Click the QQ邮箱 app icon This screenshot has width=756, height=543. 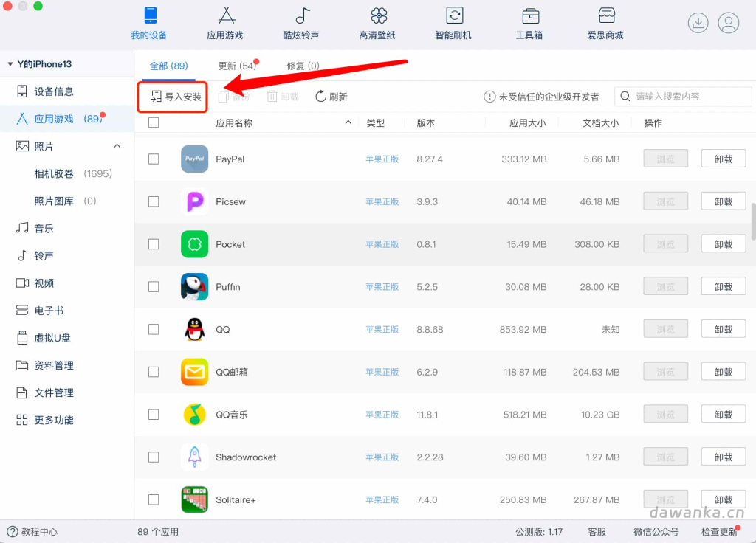[194, 372]
